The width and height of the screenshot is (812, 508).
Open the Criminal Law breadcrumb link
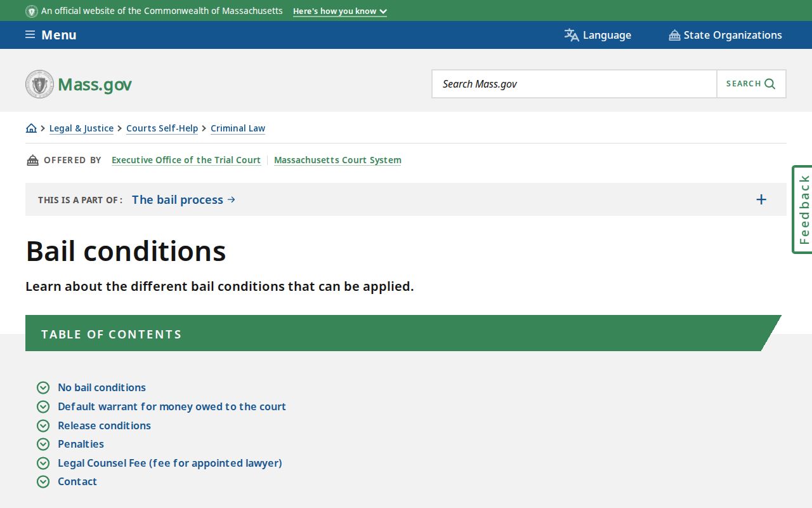point(238,128)
